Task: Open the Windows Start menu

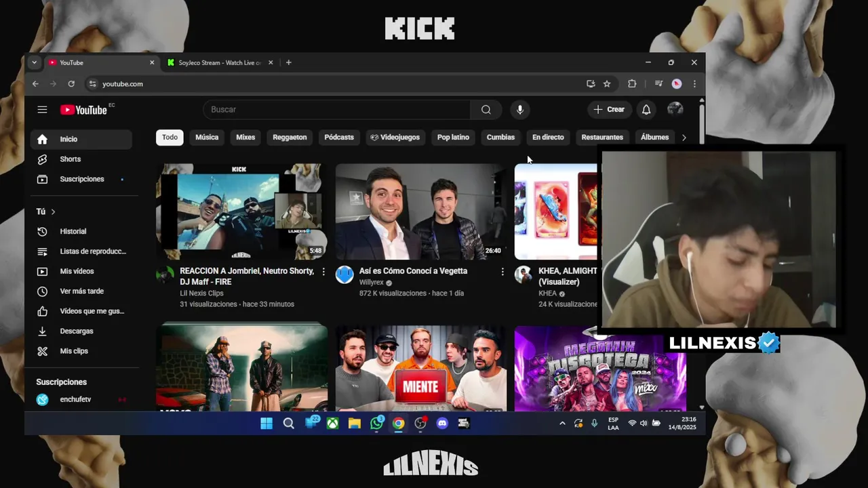Action: 267,424
